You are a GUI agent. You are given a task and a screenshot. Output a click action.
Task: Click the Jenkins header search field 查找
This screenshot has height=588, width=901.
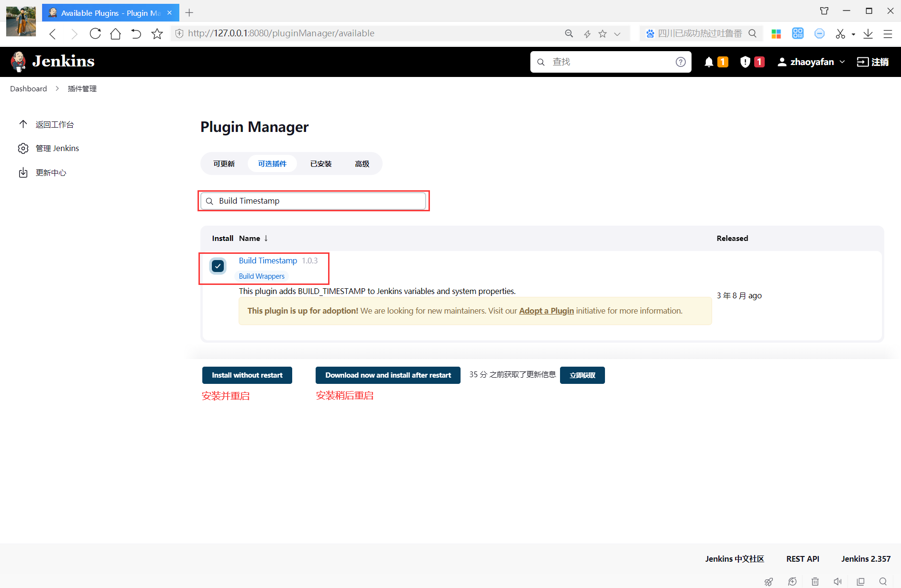(x=611, y=62)
